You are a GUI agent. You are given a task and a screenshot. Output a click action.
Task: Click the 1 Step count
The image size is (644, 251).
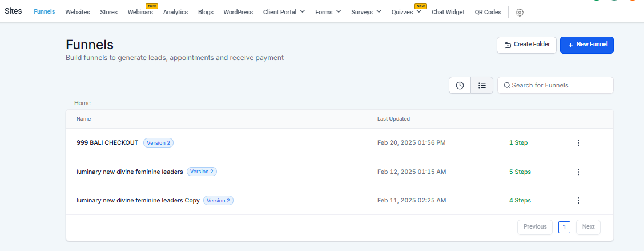point(518,143)
